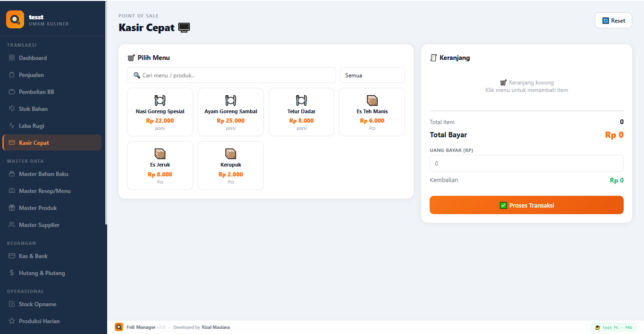Open the Semua category dropdown
This screenshot has height=334, width=644.
pos(373,75)
